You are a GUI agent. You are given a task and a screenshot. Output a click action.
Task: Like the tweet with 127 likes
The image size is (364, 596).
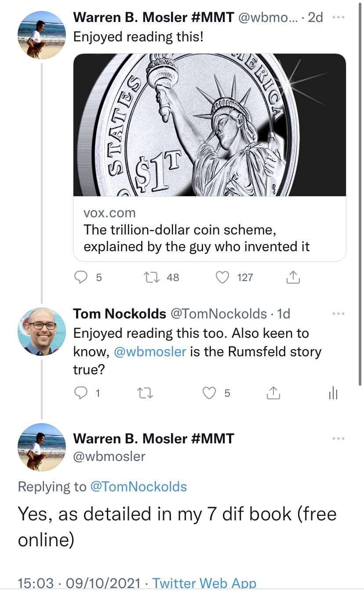coord(223,277)
